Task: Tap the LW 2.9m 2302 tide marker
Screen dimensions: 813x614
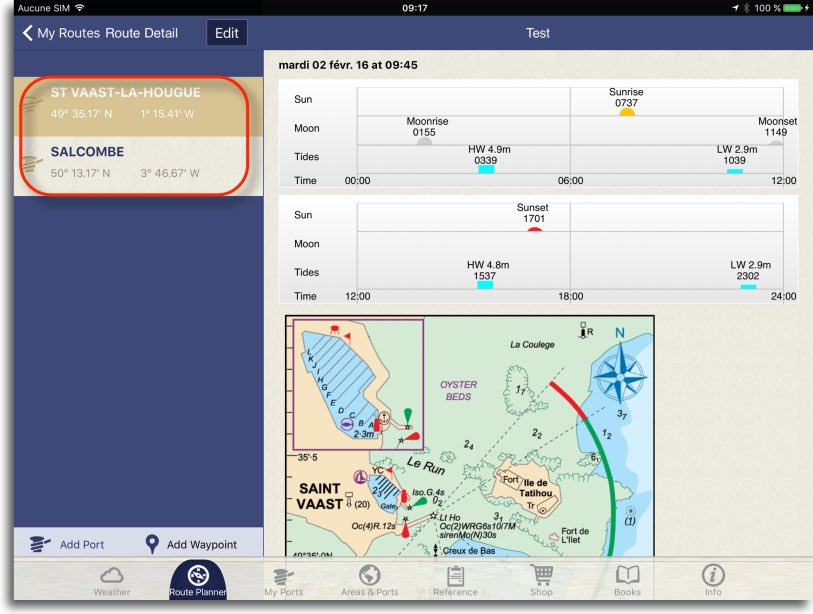Action: tap(748, 286)
